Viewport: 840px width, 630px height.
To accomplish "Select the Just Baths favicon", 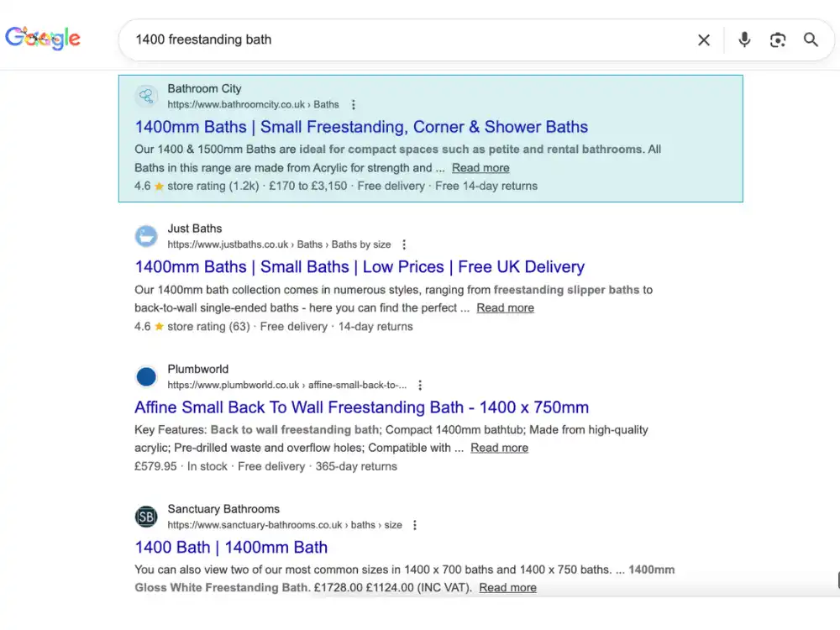I will pos(146,236).
